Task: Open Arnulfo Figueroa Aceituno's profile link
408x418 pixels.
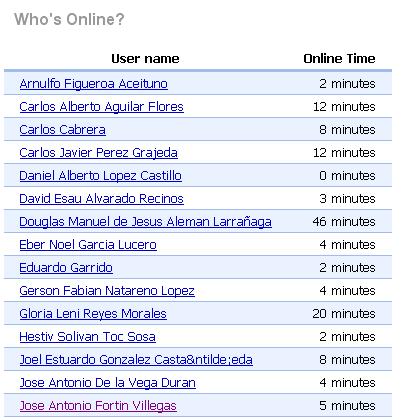Action: coord(93,84)
